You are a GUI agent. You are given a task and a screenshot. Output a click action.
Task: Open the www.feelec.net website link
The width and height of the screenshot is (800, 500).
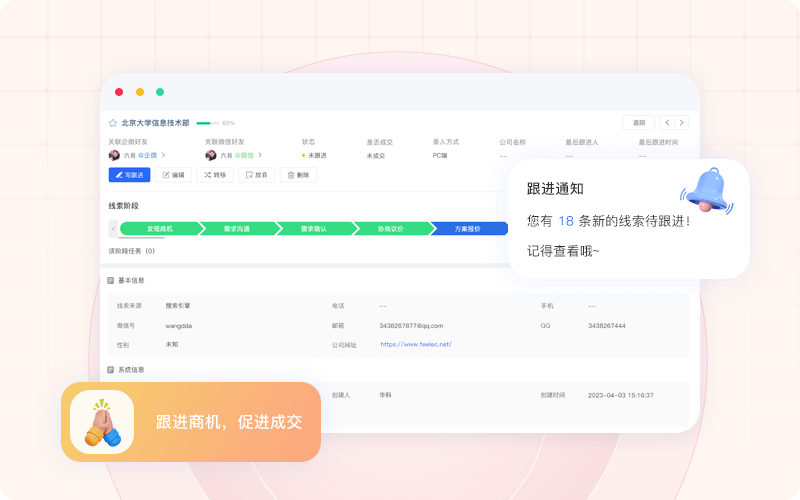tap(416, 344)
